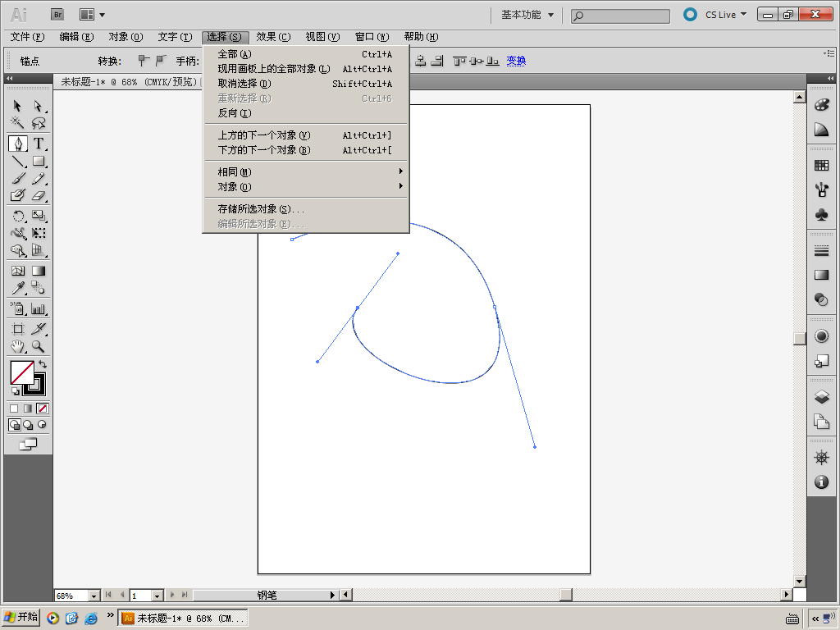Set paint mode to None
Image resolution: width=840 pixels, height=630 pixels.
coord(43,409)
